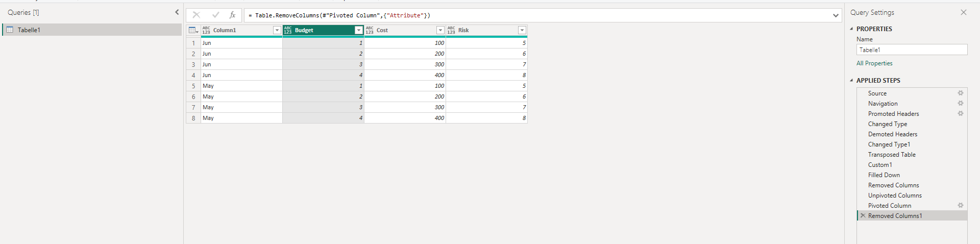Select row number 1 in the grid
The width and height of the screenshot is (980, 244).
click(x=193, y=43)
